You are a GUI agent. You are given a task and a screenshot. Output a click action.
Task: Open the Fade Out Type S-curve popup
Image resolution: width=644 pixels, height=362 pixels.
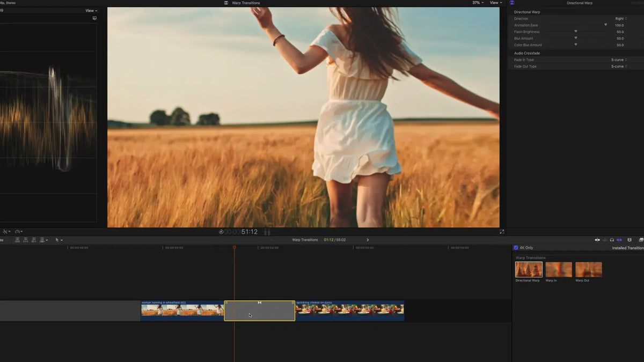tap(619, 67)
